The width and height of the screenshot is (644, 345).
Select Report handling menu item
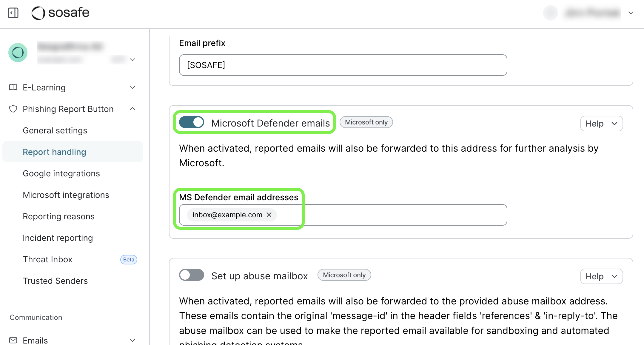tap(73, 152)
